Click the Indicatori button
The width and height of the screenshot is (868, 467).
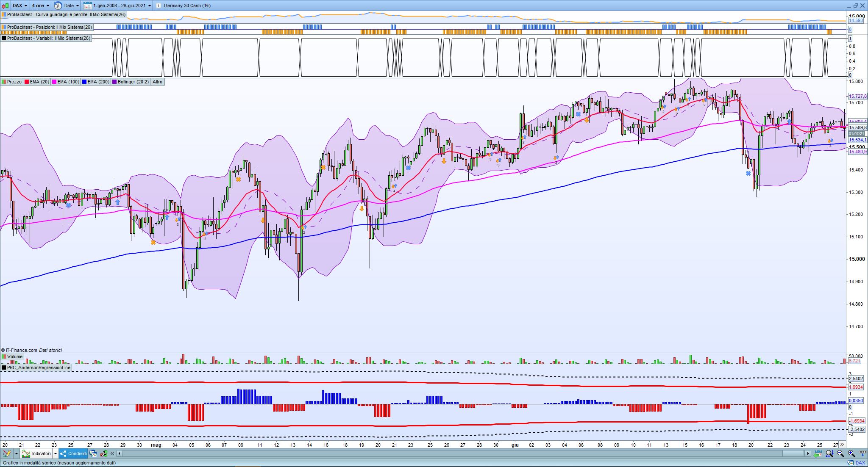[x=41, y=453]
